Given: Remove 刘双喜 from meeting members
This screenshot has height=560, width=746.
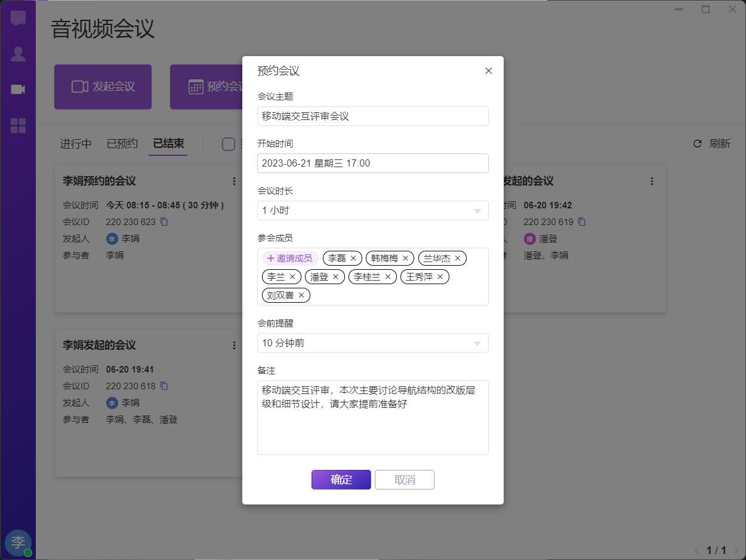Looking at the screenshot, I should click(301, 296).
